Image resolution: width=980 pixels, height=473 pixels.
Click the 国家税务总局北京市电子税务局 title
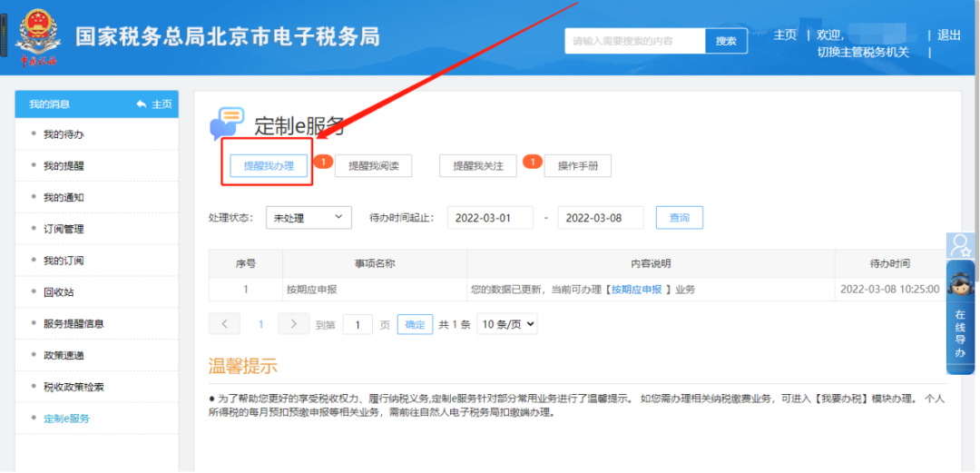click(228, 36)
